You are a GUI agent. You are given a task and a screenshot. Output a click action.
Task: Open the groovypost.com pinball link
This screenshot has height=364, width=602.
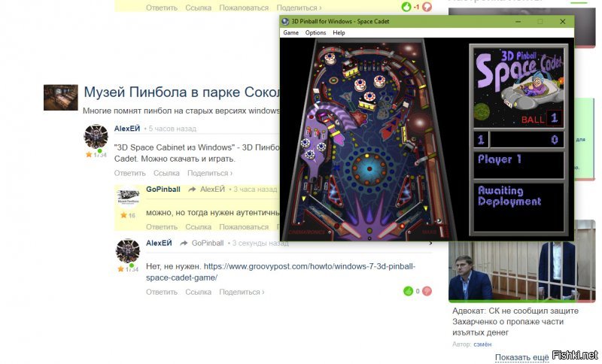[x=281, y=271]
